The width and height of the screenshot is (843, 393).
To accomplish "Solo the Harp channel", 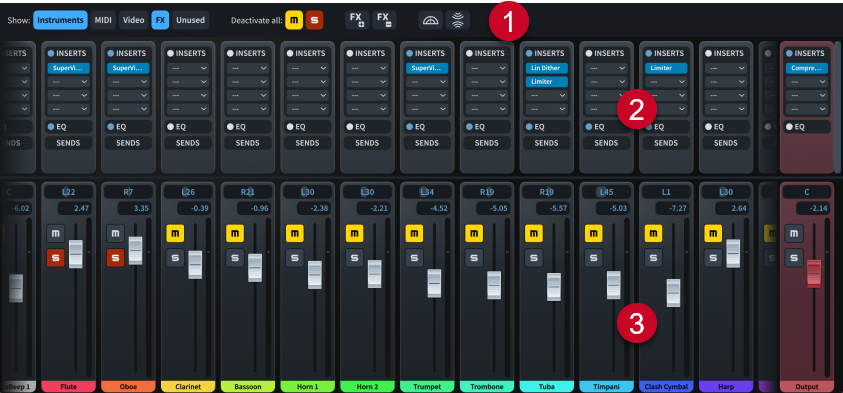I will pyautogui.click(x=713, y=258).
